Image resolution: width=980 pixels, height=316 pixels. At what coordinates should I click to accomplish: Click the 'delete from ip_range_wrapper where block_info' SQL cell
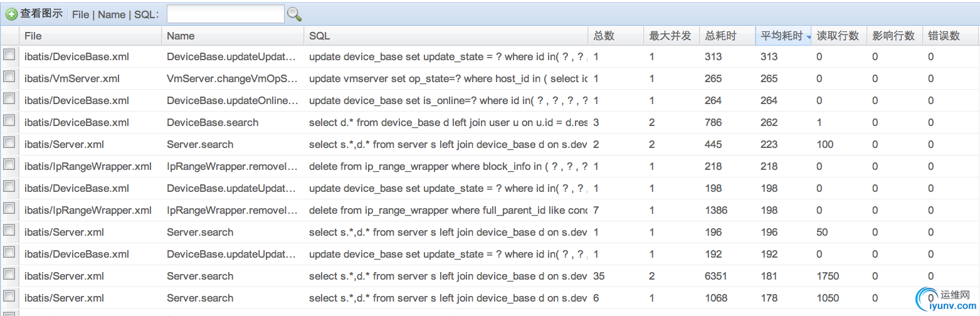coord(448,166)
